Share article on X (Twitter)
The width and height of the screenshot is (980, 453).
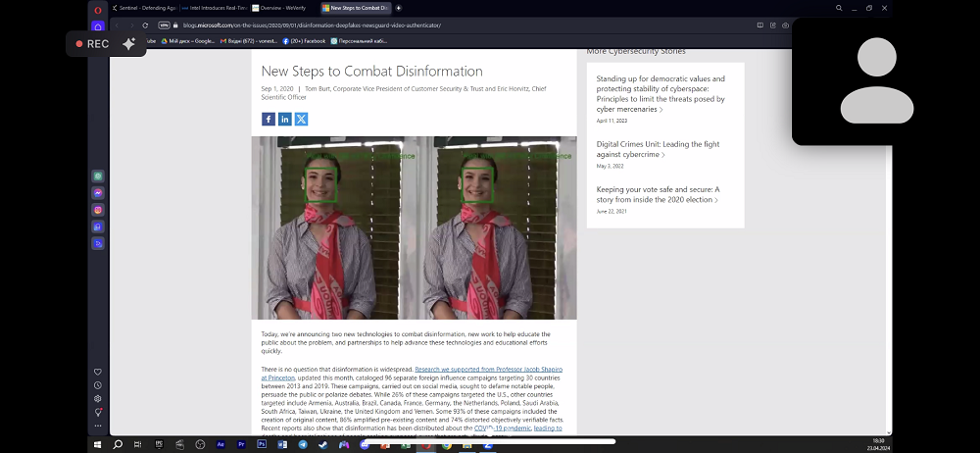(301, 119)
